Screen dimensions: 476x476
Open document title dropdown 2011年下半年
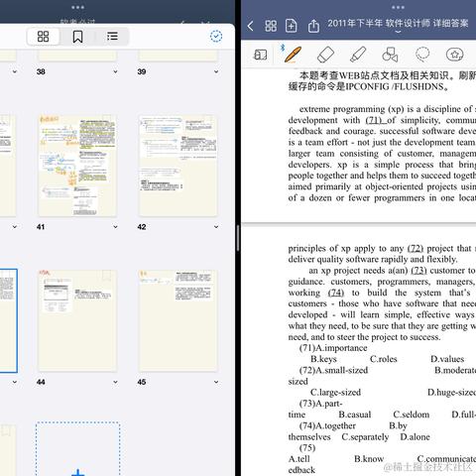tap(398, 25)
